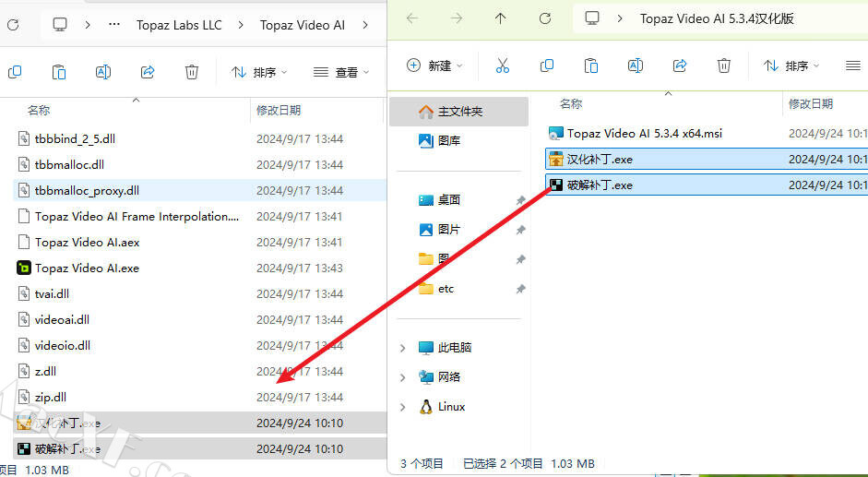868x477 pixels.
Task: Expand 此电脑 This PC tree node
Action: pyautogui.click(x=402, y=348)
